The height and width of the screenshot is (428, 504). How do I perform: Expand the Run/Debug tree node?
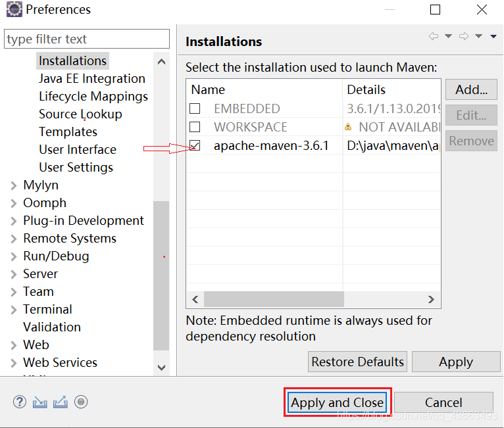(x=14, y=256)
